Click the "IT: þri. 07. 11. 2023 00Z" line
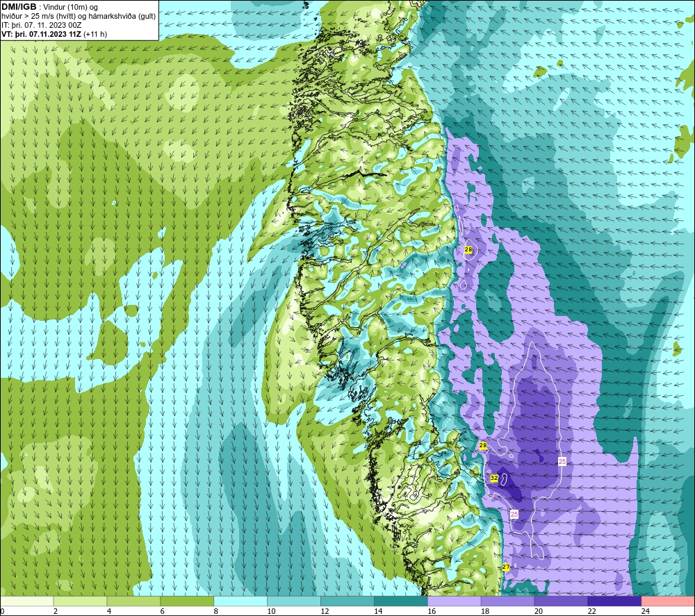This screenshot has width=695, height=616. coord(41,25)
